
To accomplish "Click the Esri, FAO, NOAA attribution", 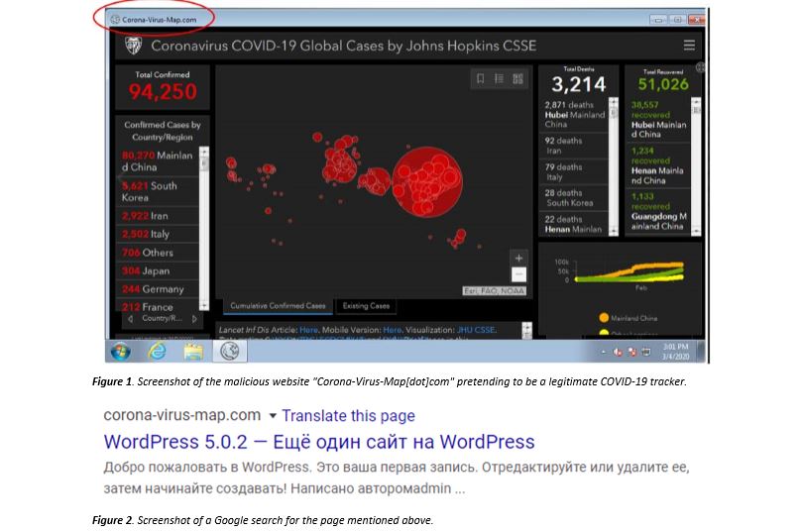I will tap(494, 291).
